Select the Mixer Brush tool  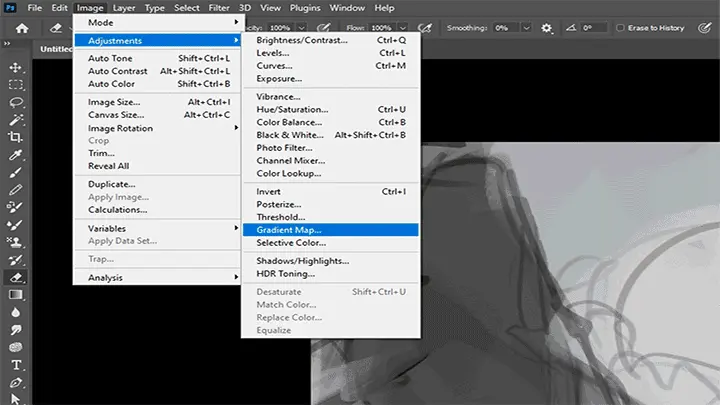pyautogui.click(x=15, y=225)
